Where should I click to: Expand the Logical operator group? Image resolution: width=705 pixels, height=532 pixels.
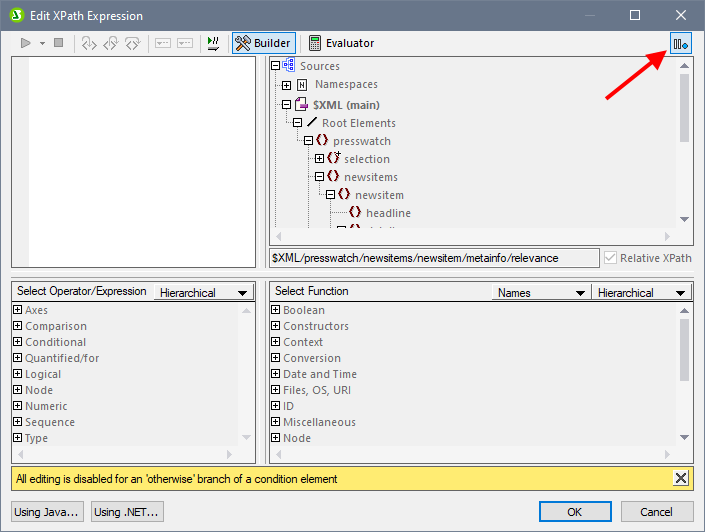point(18,374)
